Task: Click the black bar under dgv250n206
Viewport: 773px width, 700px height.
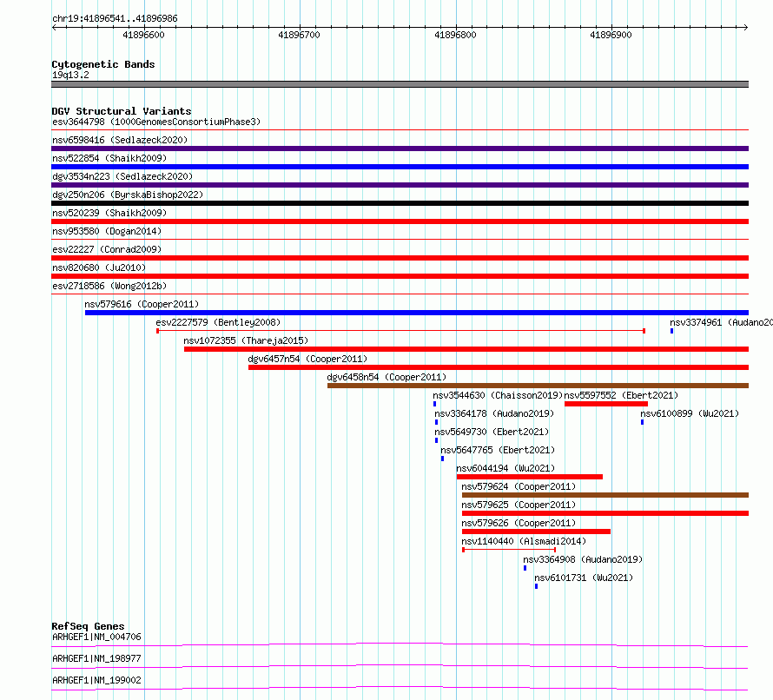Action: 400,203
